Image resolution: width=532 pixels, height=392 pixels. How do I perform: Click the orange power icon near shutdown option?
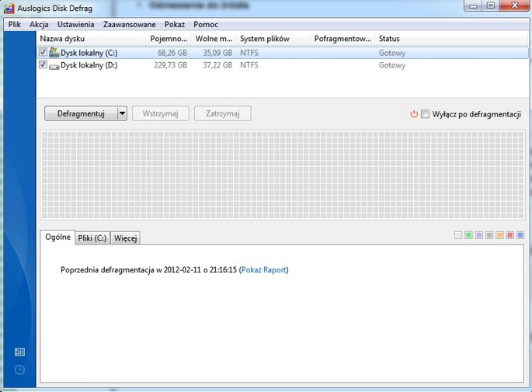point(414,114)
